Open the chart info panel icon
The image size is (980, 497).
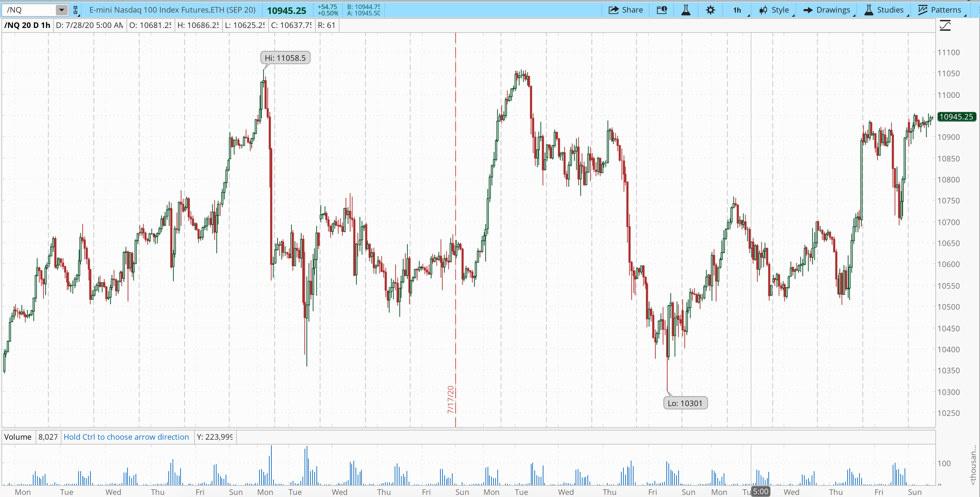click(x=661, y=10)
